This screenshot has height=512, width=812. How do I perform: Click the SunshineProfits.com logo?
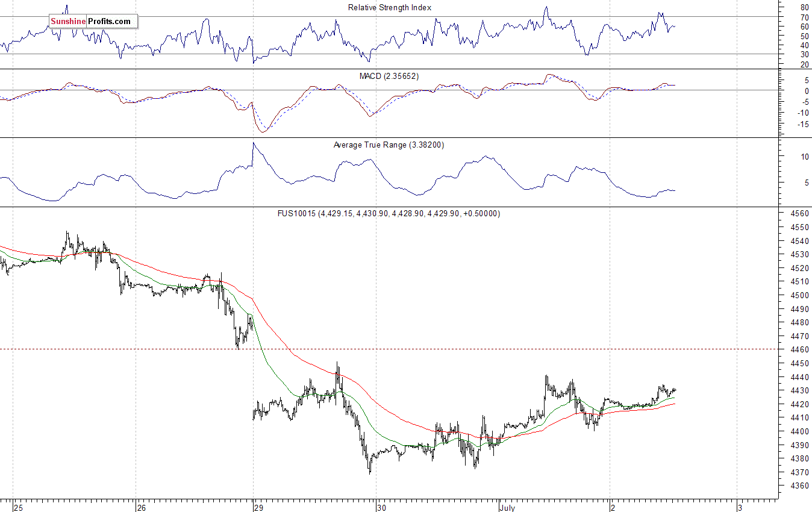(93, 22)
